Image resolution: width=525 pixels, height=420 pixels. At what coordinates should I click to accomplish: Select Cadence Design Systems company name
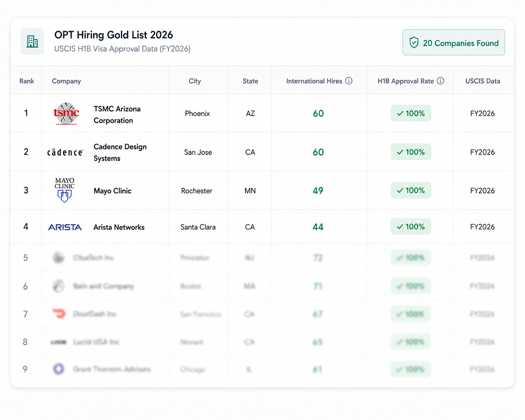click(120, 152)
